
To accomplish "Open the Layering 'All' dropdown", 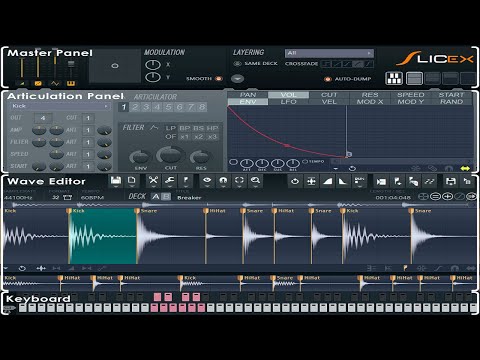I will [x=329, y=53].
